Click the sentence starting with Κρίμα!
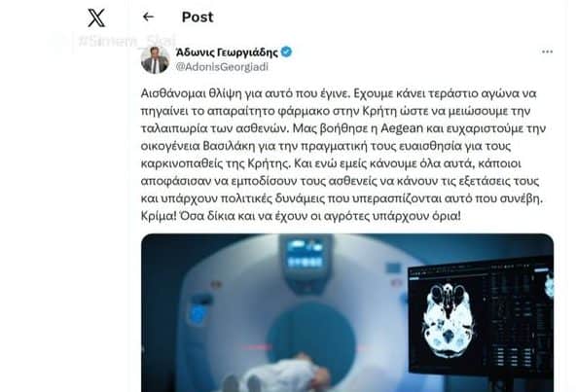Screen dimensions: 576x392 301,216
